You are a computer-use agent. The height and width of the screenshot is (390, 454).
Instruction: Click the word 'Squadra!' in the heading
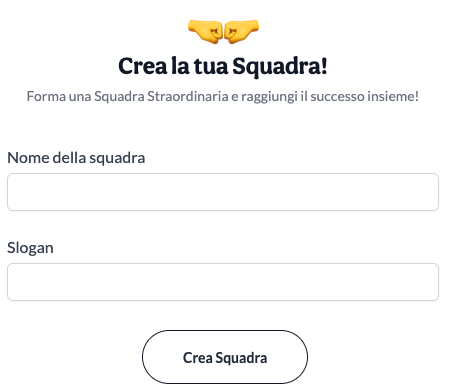tap(280, 67)
